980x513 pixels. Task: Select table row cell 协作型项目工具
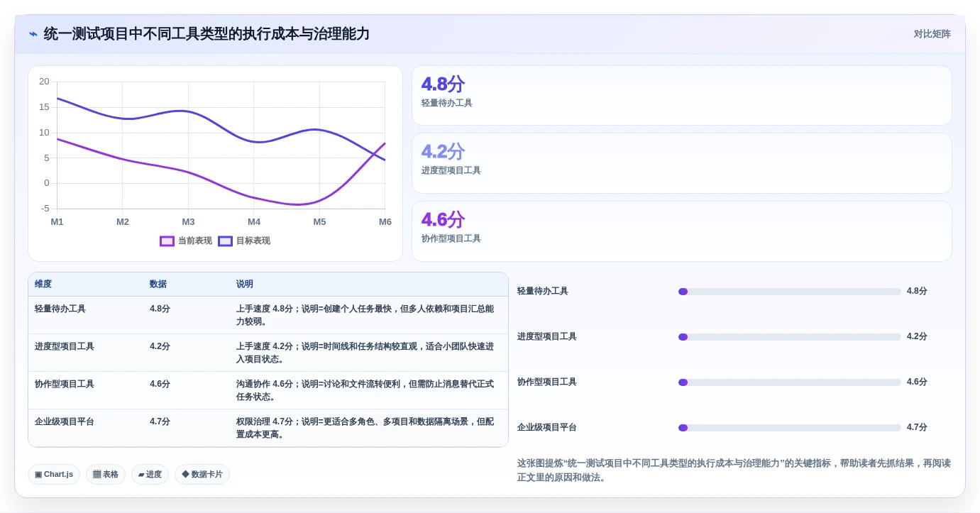click(65, 384)
